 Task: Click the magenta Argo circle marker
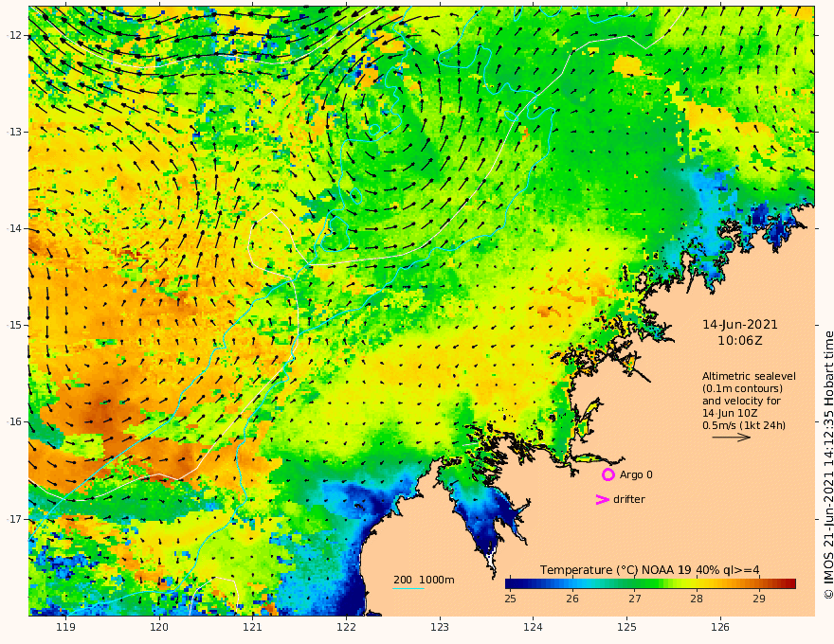[607, 474]
